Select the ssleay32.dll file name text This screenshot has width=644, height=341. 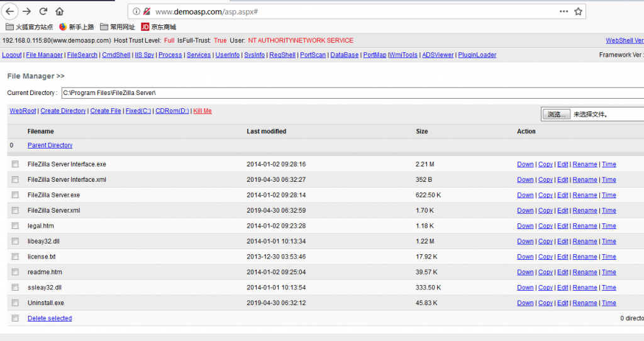tap(45, 287)
